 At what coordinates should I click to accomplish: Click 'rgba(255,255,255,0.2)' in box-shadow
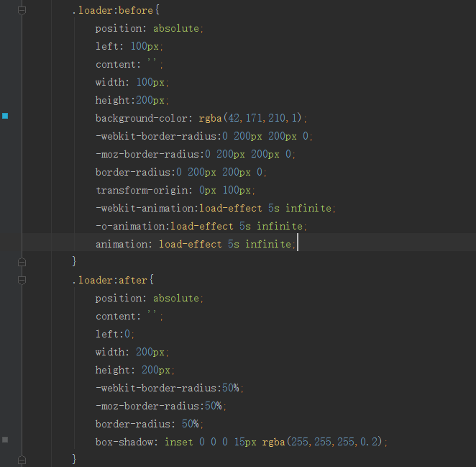322,442
